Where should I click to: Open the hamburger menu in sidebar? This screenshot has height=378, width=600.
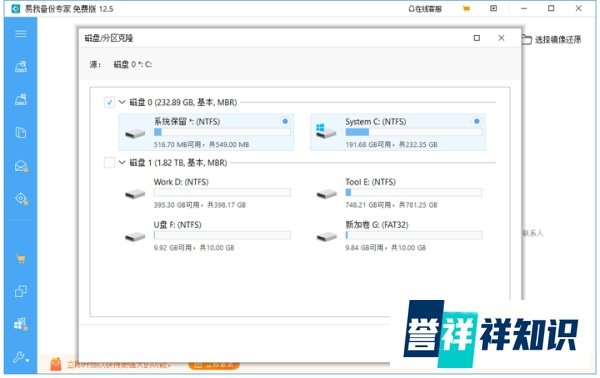click(21, 34)
